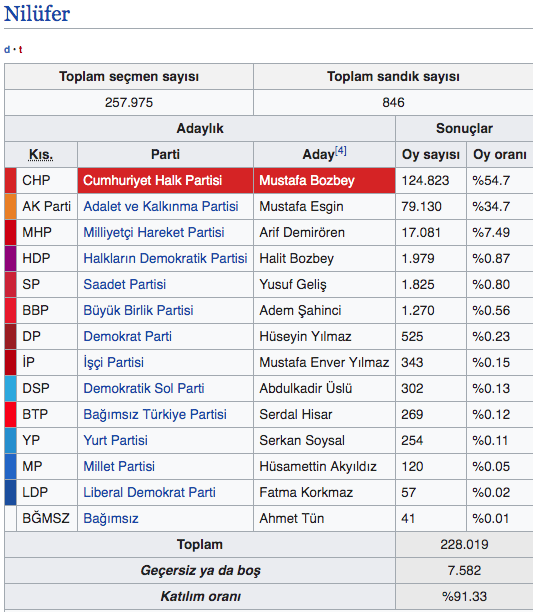Click the [4] footnote reference
Image resolution: width=533 pixels, height=612 pixels.
pyautogui.click(x=341, y=151)
